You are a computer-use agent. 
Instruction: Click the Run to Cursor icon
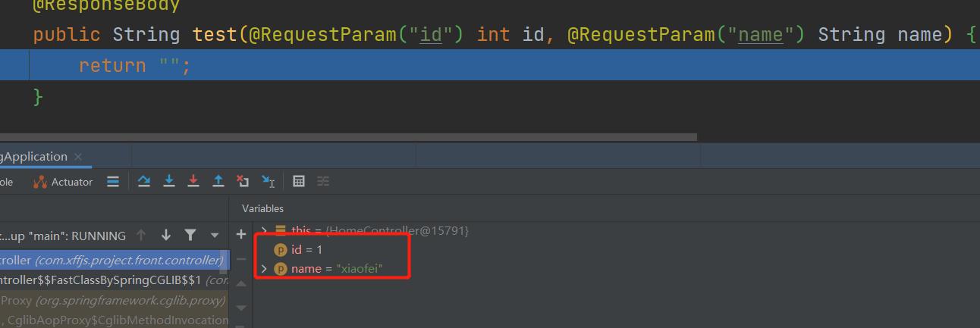[268, 181]
